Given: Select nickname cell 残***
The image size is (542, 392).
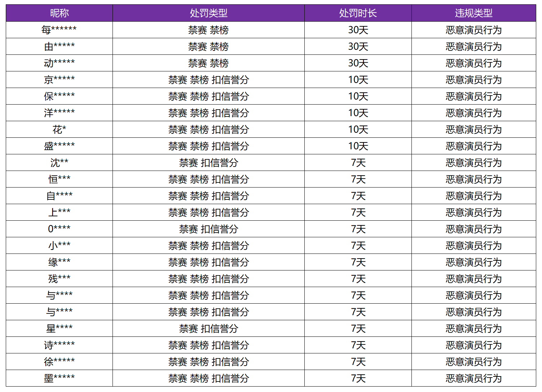Looking at the screenshot, I should tap(59, 279).
